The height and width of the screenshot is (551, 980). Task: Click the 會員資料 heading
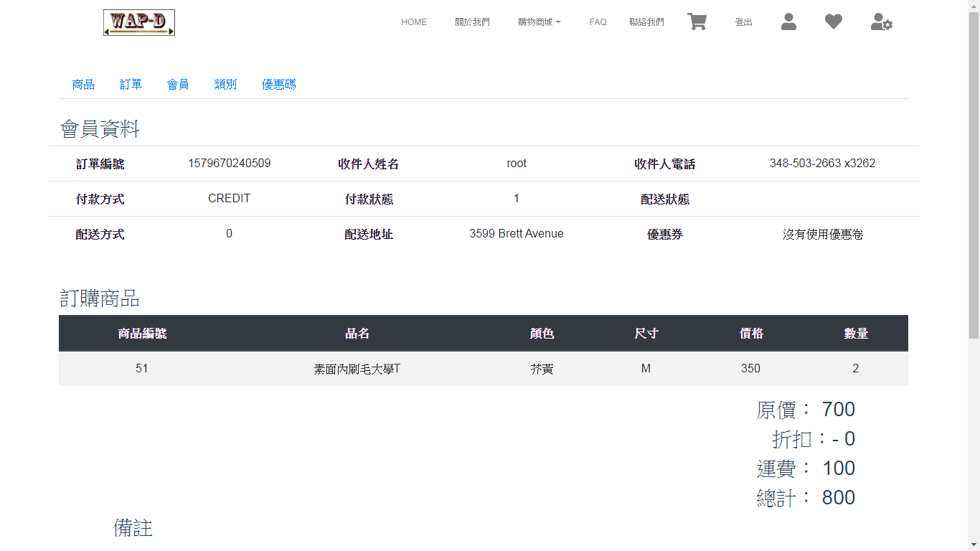(100, 129)
